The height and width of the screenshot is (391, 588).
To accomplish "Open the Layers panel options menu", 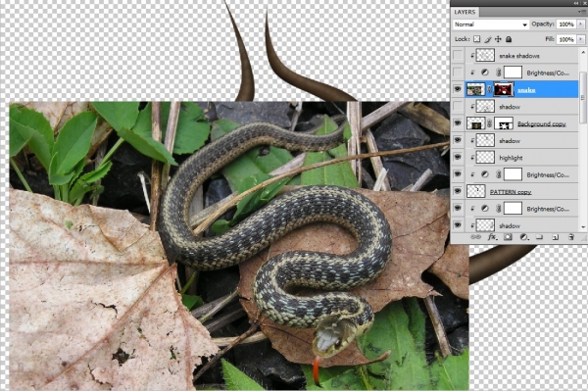I will coord(581,12).
